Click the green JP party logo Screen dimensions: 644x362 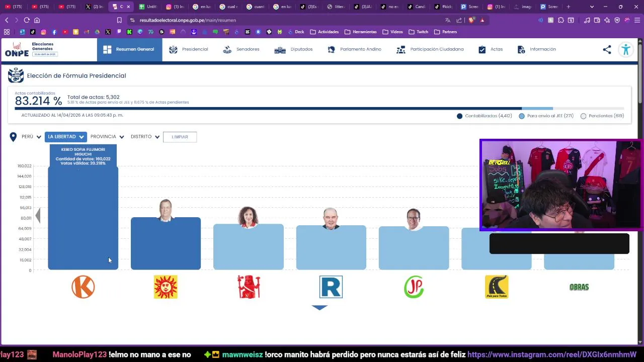pyautogui.click(x=414, y=287)
